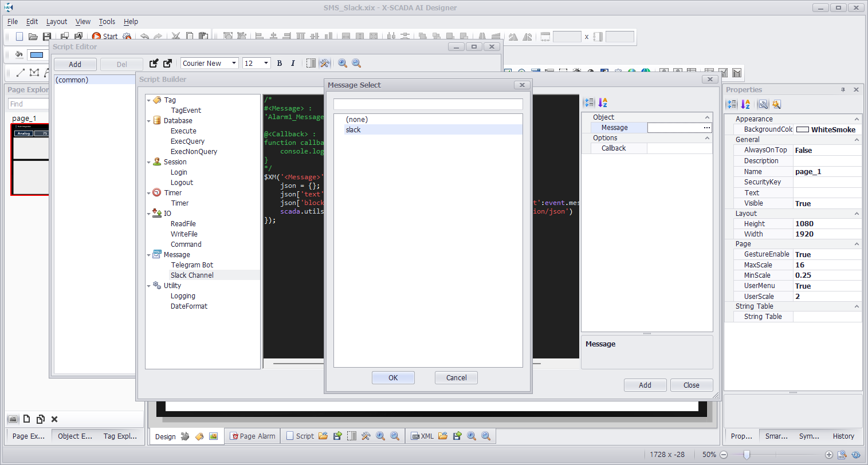Screen dimensions: 868x465
Task: Zoom out using Script Editor magnifier minus
Action: [x=356, y=63]
